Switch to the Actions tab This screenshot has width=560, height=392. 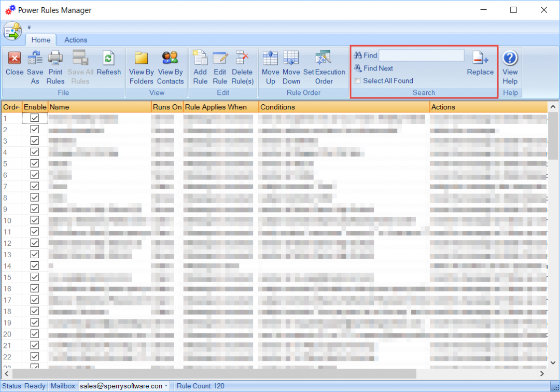(75, 40)
